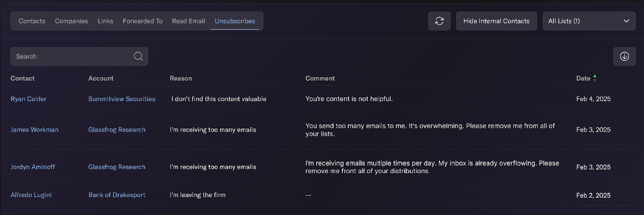644x215 pixels.
Task: Toggle Hide Internal Contacts
Action: [x=497, y=21]
